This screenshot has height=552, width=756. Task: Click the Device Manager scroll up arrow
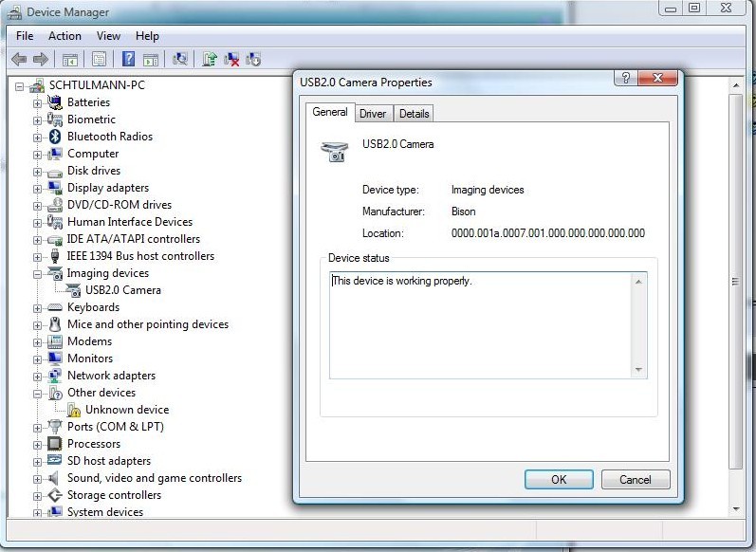pos(736,85)
